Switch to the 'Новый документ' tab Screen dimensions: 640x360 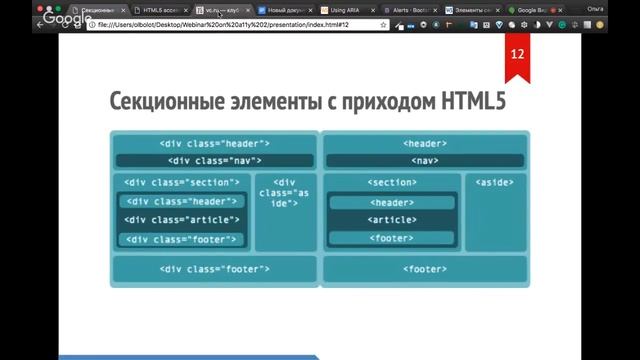[285, 10]
